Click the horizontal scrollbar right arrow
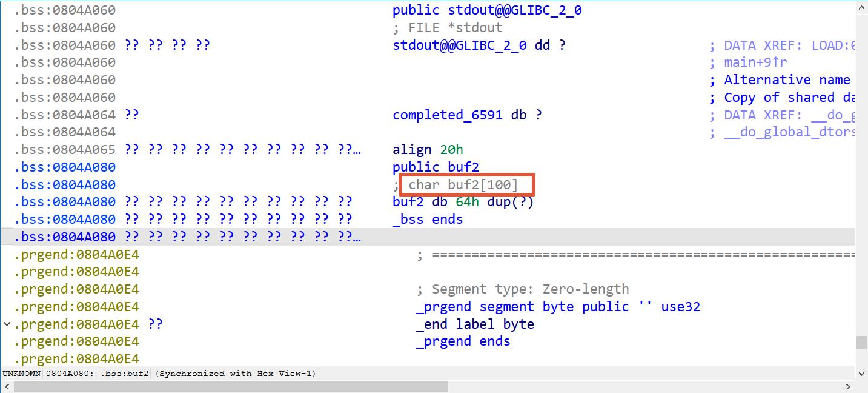 pos(849,386)
